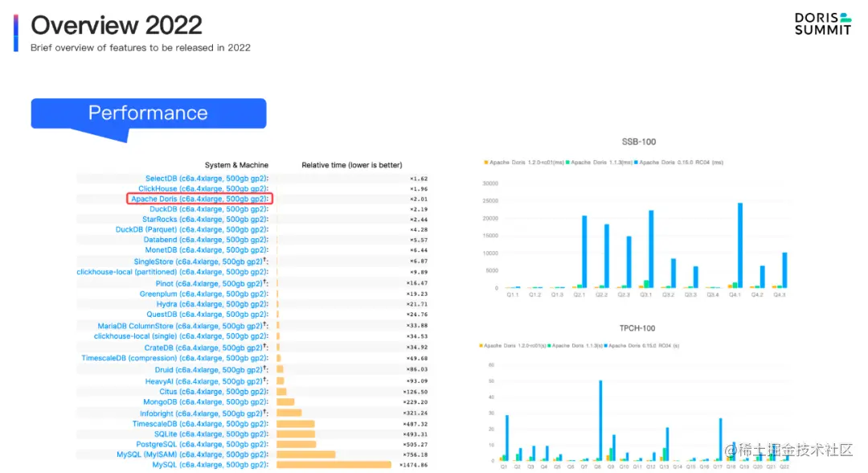Click the Q4.1 blue bar in SSB-100

740,245
